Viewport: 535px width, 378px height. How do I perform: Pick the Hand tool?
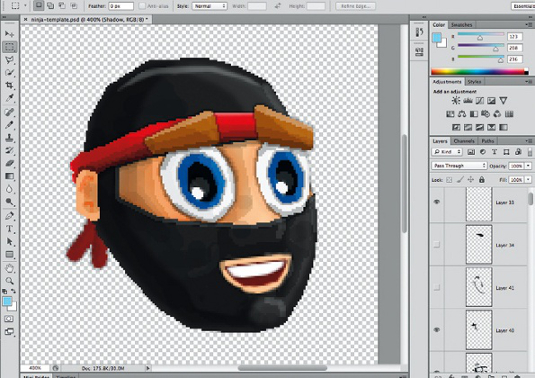[10, 268]
